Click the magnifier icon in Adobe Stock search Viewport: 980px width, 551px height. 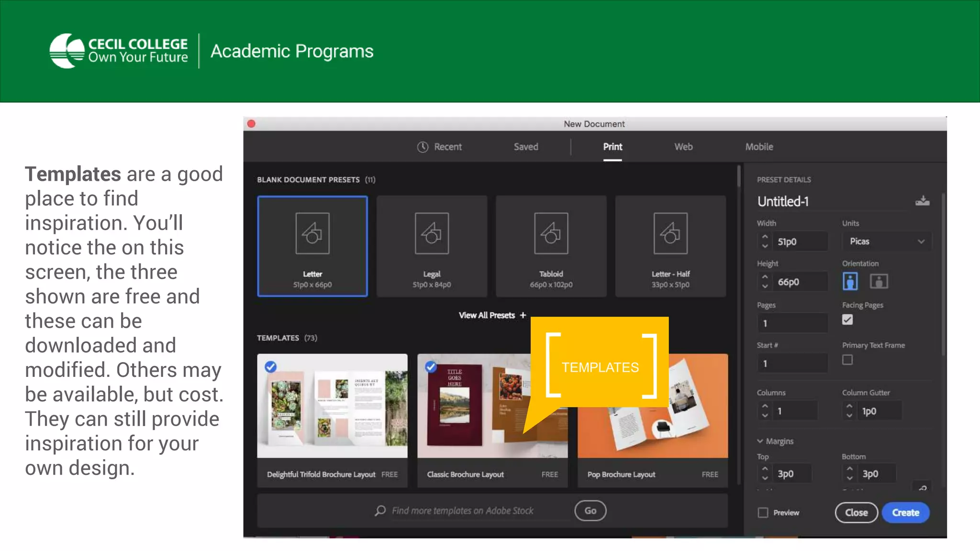[x=380, y=511]
